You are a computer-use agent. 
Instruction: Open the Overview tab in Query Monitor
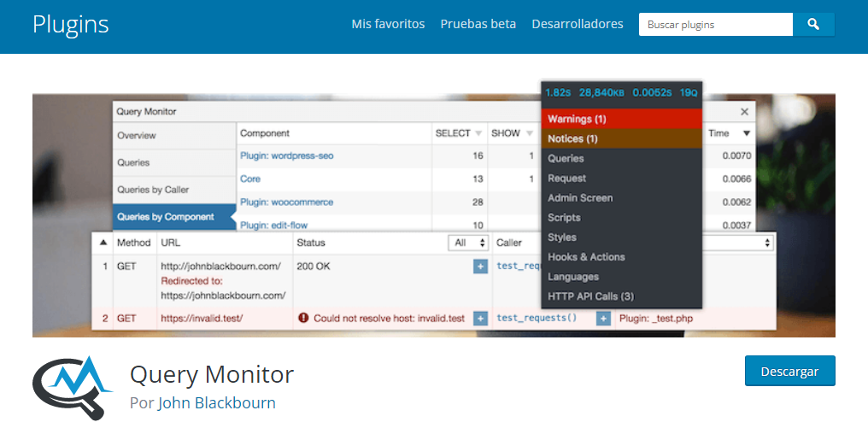174,136
